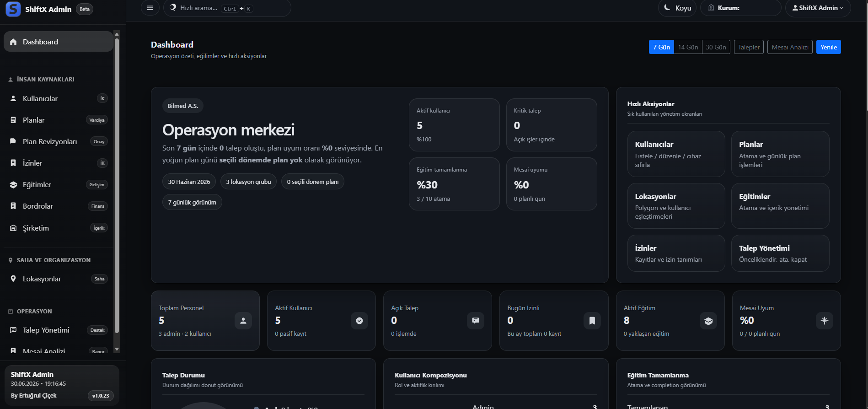Click the building icon beside Kurum
This screenshot has width=868, height=409.
711,7
